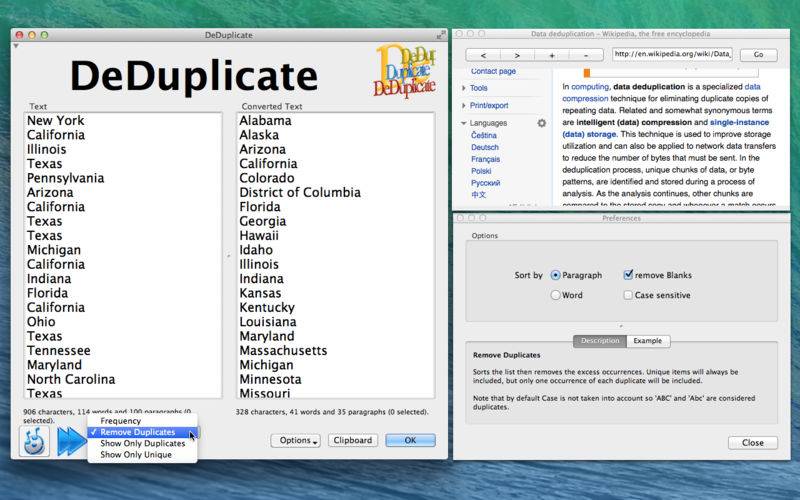Click 'Massachusetts' in Converted Text list
Viewport: 800px width, 500px height.
point(283,351)
